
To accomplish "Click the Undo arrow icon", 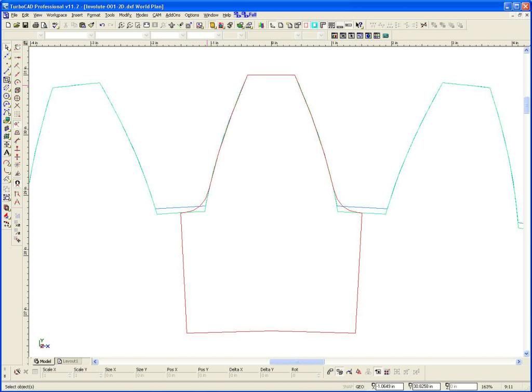I will click(102, 25).
